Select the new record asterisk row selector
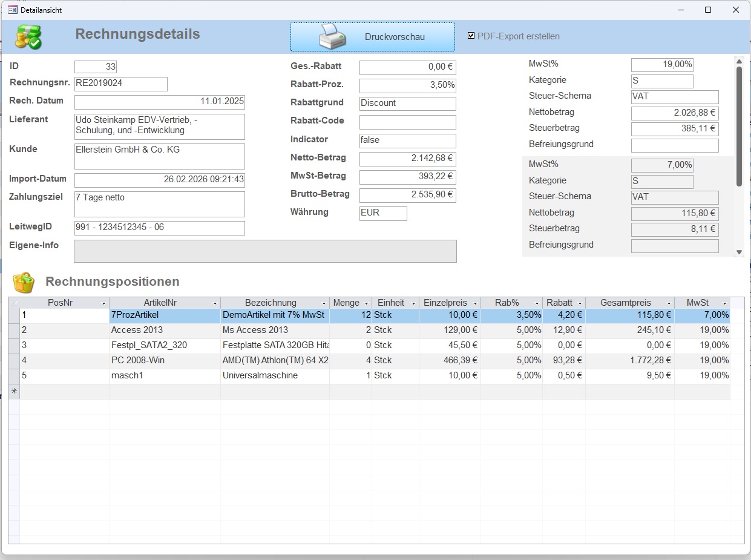 tap(14, 391)
